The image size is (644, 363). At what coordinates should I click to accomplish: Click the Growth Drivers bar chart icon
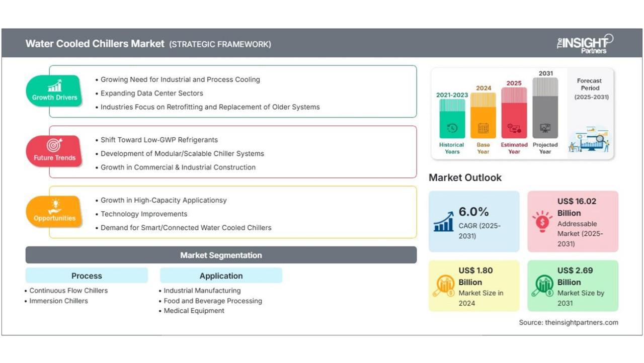coord(54,85)
